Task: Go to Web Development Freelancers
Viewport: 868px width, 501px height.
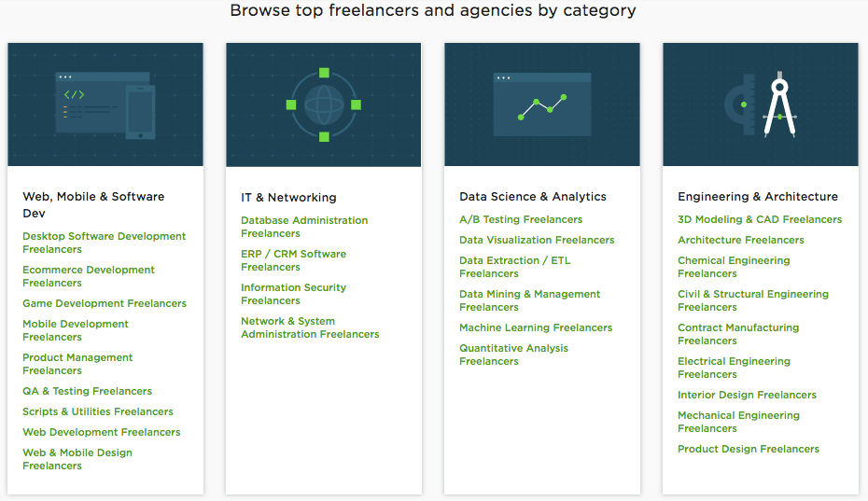Action: (102, 432)
